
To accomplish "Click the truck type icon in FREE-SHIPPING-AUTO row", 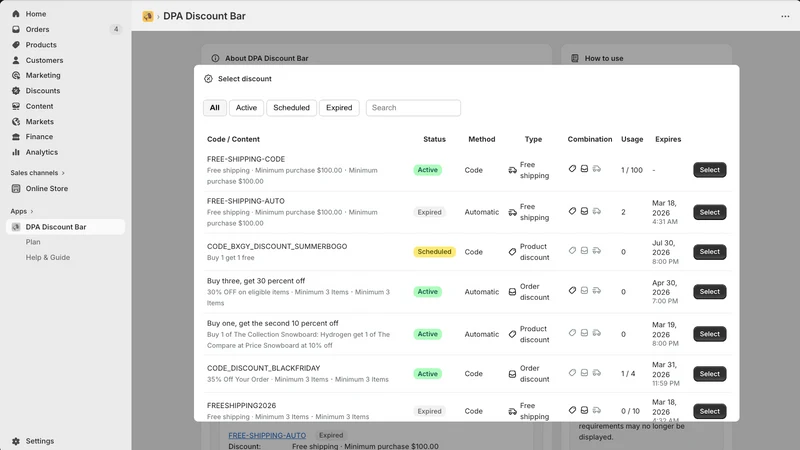I will 512,212.
